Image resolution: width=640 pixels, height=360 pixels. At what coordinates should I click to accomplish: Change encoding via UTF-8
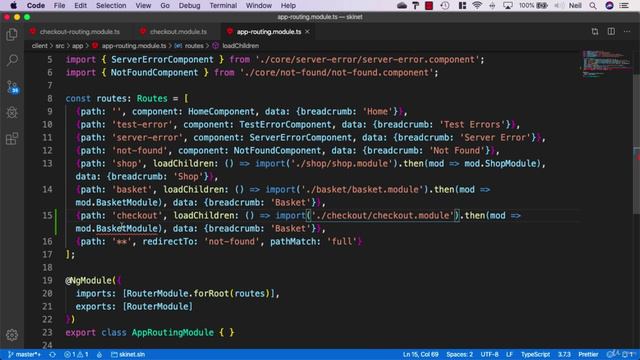coord(489,354)
